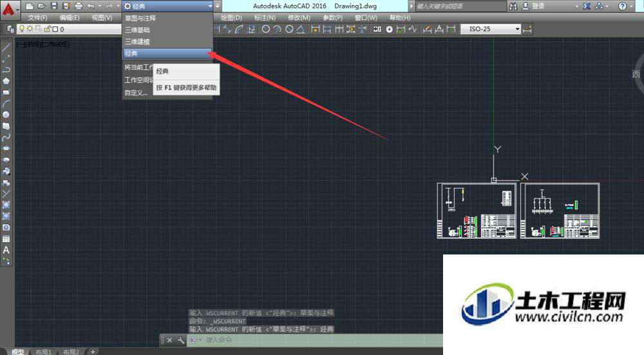The image size is (644, 355).
Task: Select the Revision Cloud tool
Action: 6,126
